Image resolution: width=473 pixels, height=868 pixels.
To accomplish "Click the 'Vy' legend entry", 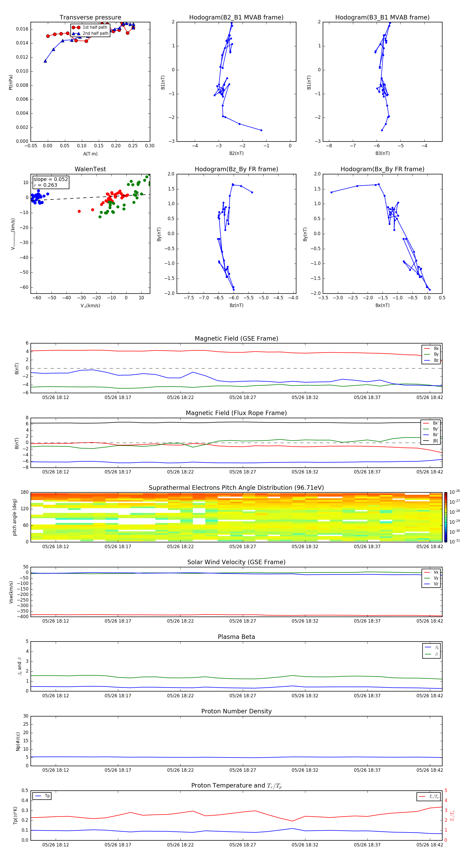I will coord(431,578).
